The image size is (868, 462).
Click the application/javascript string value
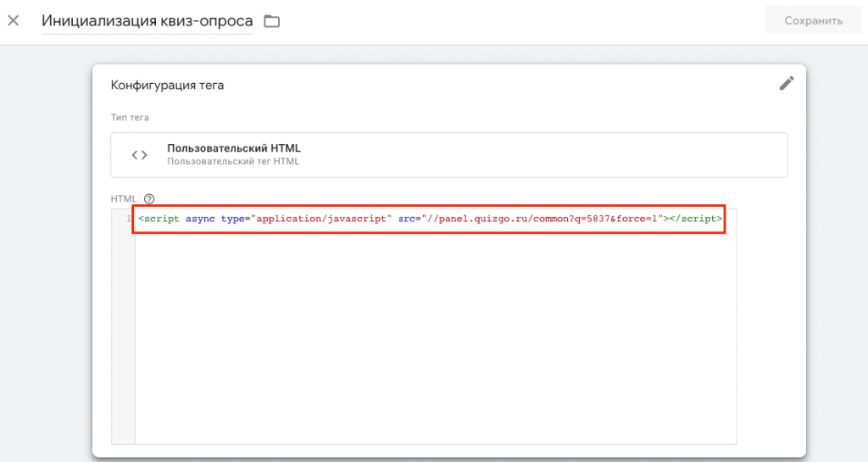coord(320,220)
